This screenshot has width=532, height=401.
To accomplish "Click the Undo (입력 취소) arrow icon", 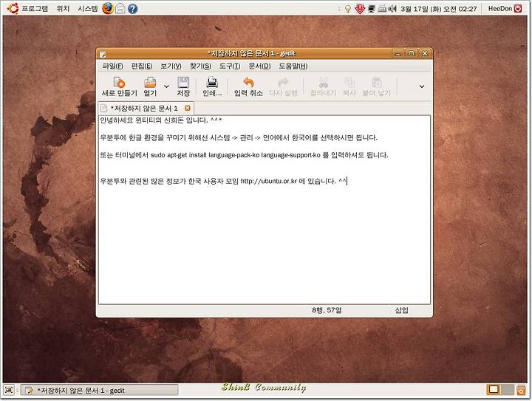I will coord(248,83).
